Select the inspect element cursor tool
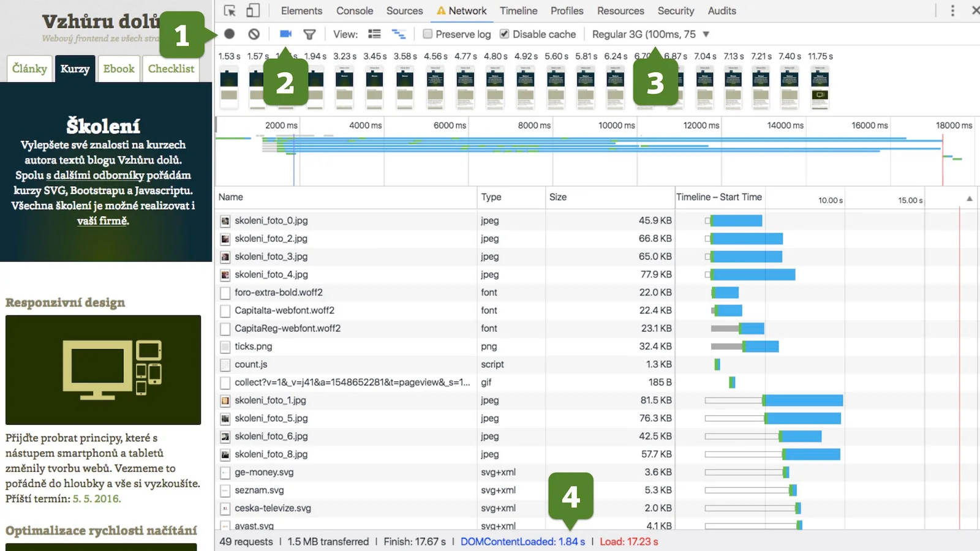 [230, 10]
